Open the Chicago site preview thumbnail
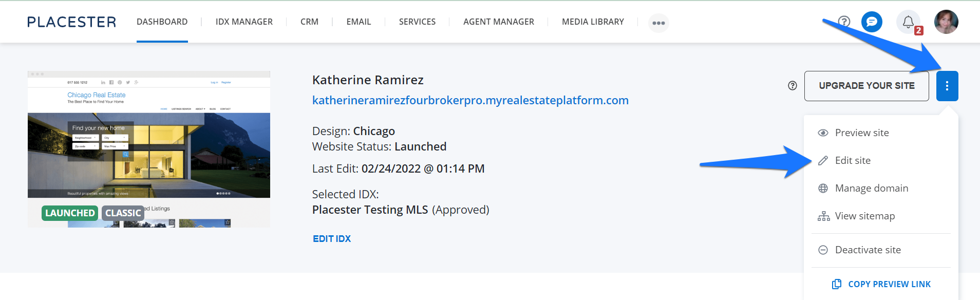Image resolution: width=980 pixels, height=300 pixels. 149,149
